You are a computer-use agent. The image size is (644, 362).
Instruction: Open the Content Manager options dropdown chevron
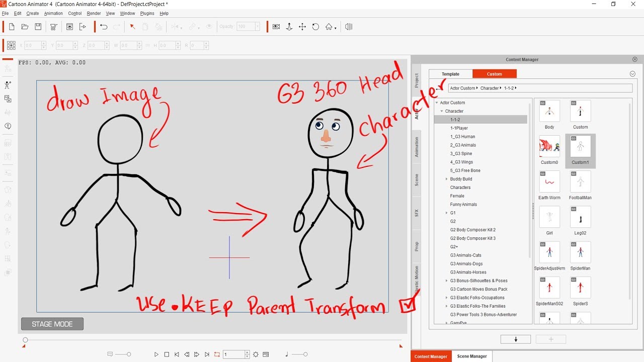tap(632, 74)
